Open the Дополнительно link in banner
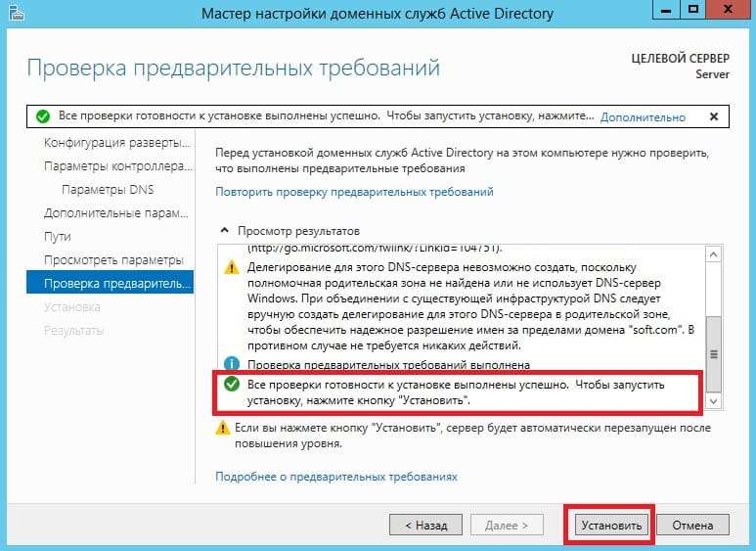Image resolution: width=756 pixels, height=551 pixels. pos(643,117)
